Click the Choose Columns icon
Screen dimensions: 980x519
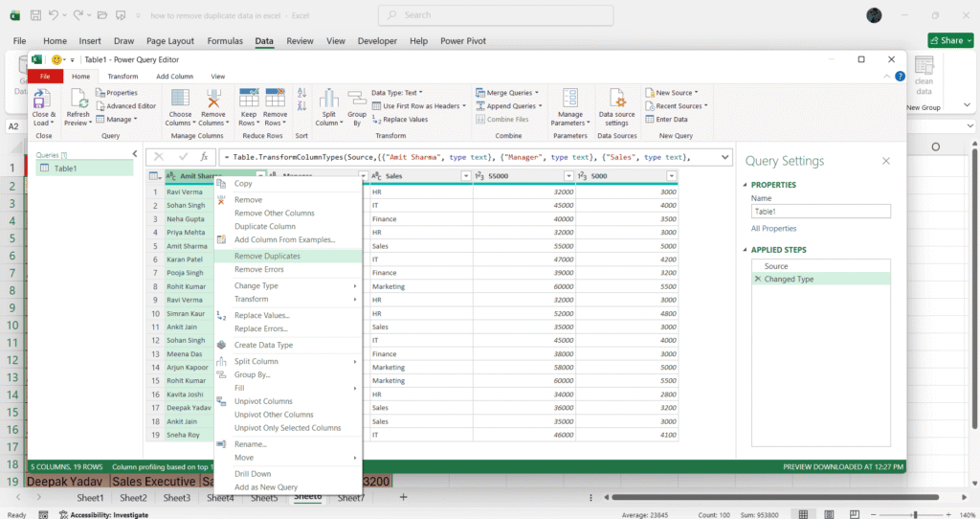[180, 99]
